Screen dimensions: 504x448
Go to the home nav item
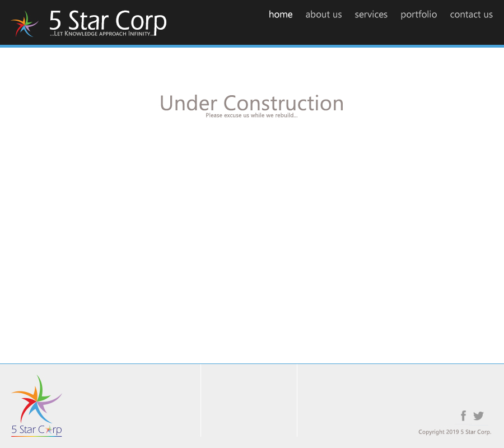point(281,15)
